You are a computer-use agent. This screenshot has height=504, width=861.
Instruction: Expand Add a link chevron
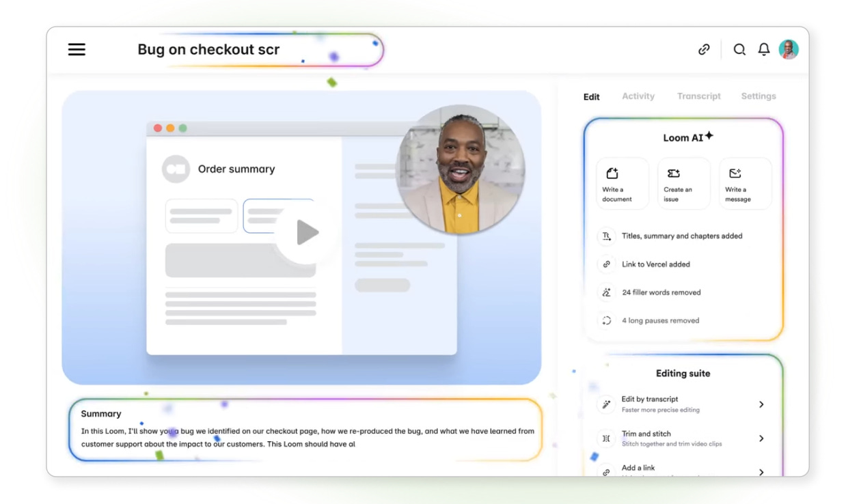pos(761,472)
